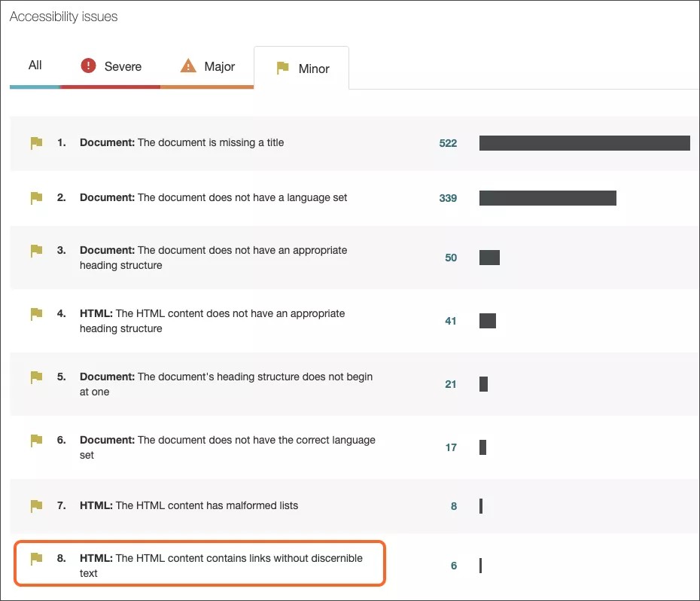Click the flag icon beside issue 1

point(36,143)
